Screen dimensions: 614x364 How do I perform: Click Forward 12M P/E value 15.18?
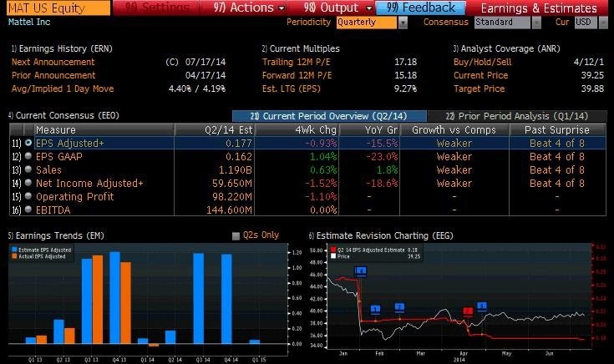tap(405, 75)
